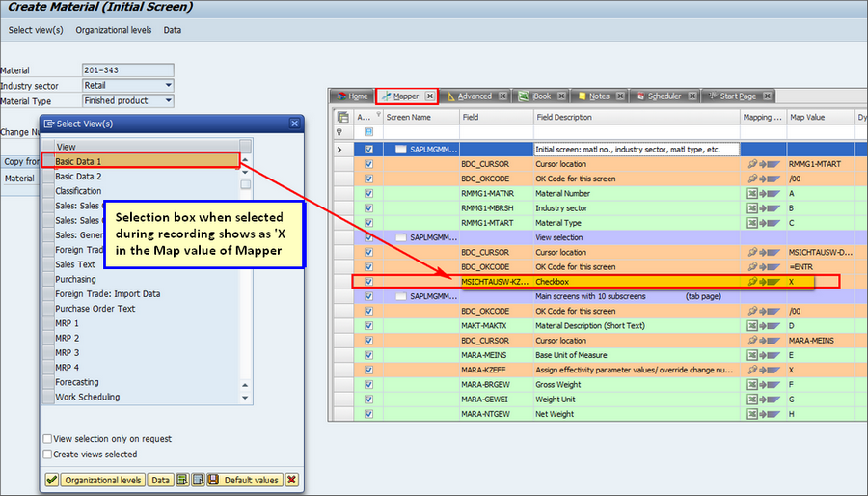Toggle checkbox for RMMG1-MBRSH row
This screenshot has height=496, width=868.
(x=368, y=208)
